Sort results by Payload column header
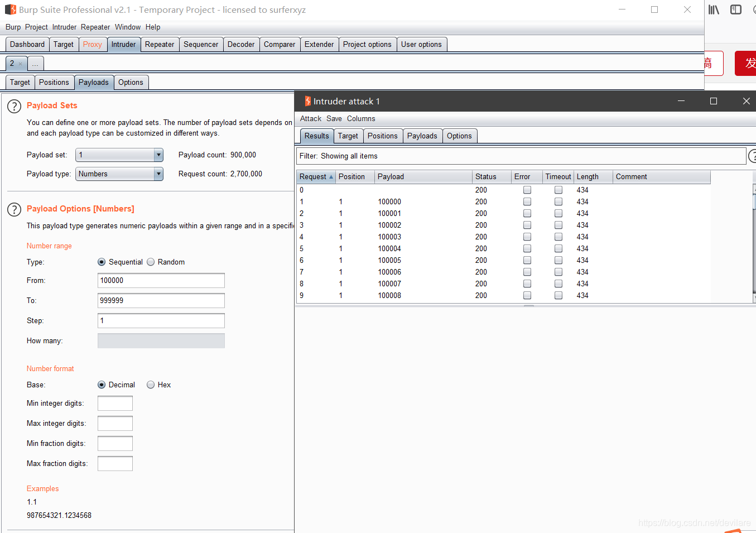The image size is (756, 533). pos(423,177)
